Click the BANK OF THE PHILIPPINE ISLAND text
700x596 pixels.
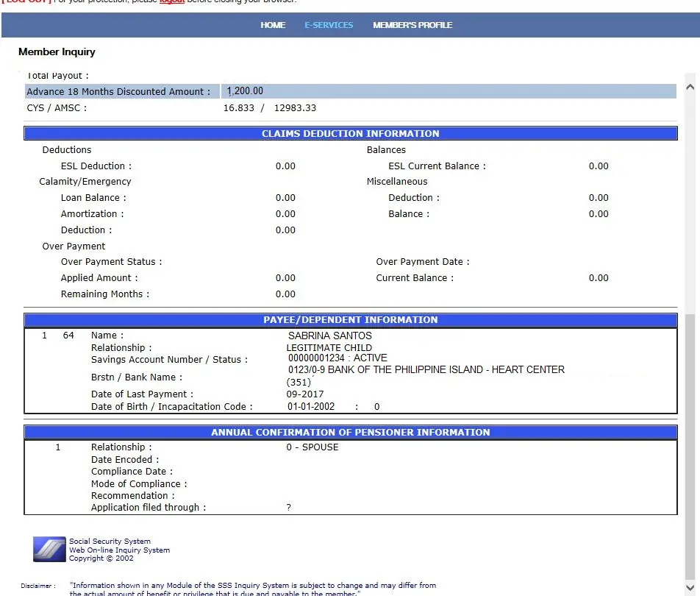coord(405,369)
